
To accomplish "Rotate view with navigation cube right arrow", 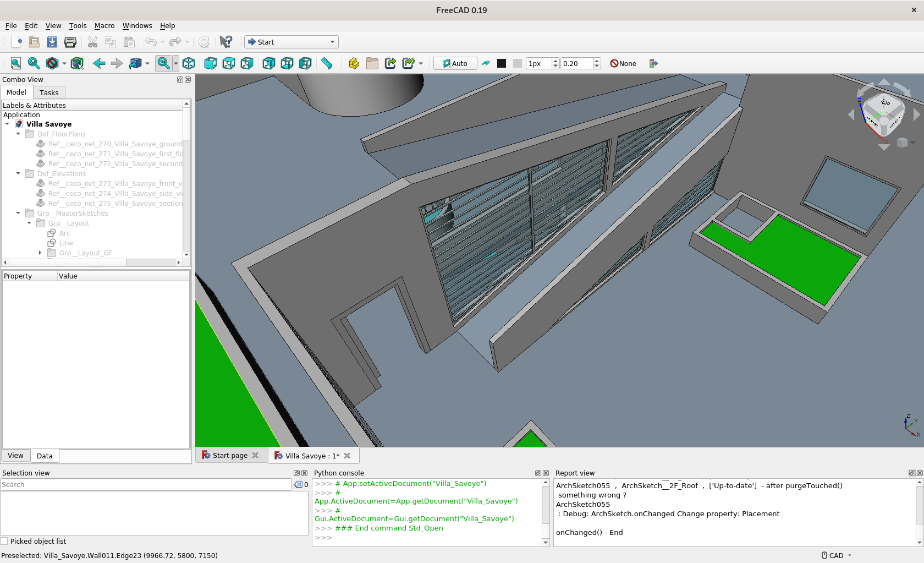I will (916, 114).
